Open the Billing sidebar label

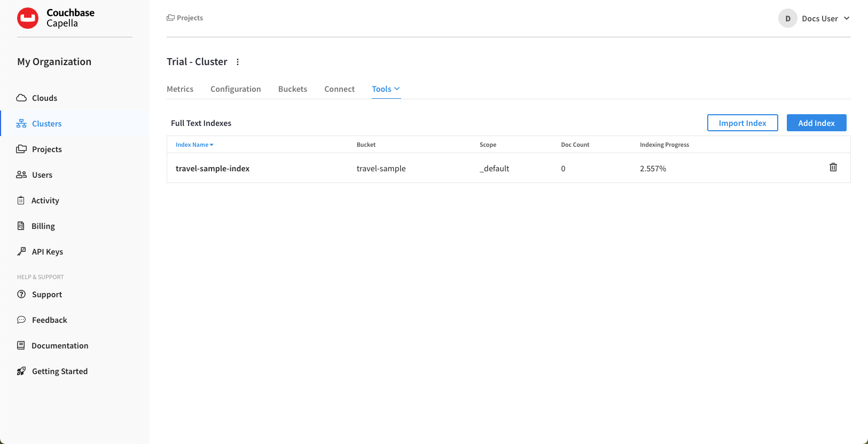click(x=43, y=226)
